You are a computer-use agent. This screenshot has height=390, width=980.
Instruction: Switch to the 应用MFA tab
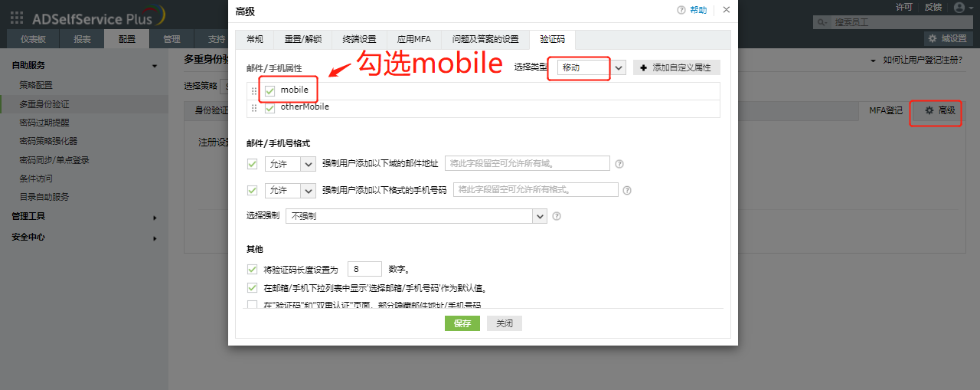click(413, 39)
